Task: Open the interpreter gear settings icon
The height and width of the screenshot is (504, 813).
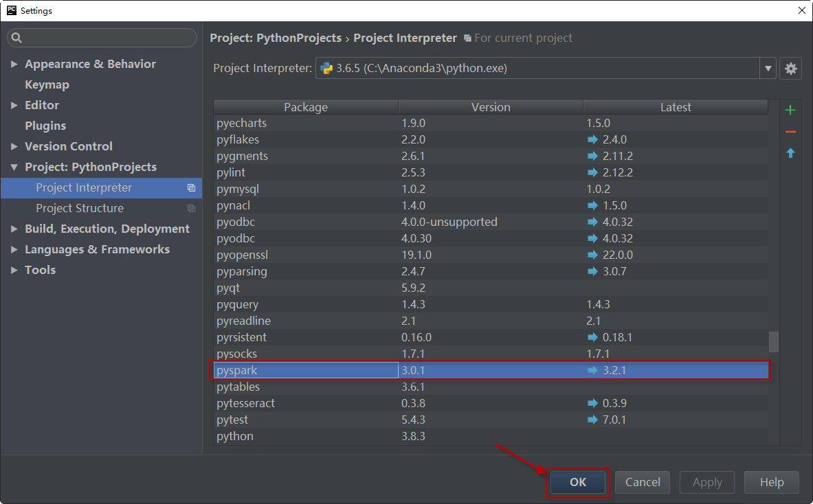Action: (x=791, y=69)
